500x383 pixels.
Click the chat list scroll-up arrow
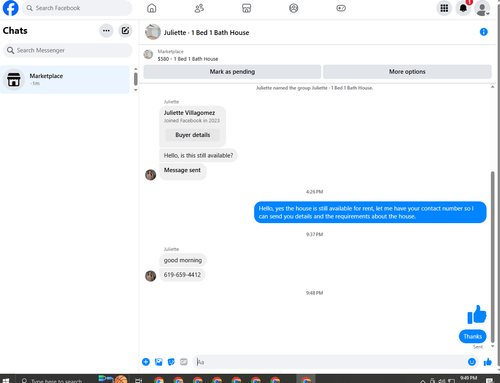tap(135, 69)
